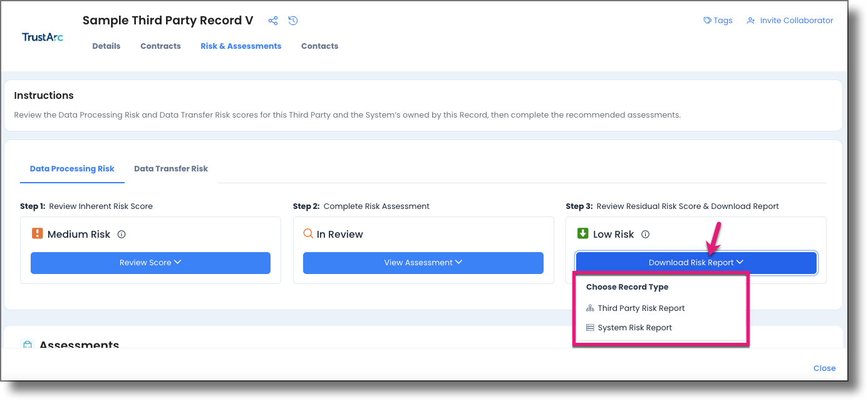Click the In Review magnifier icon
The height and width of the screenshot is (401, 868).
coord(308,234)
